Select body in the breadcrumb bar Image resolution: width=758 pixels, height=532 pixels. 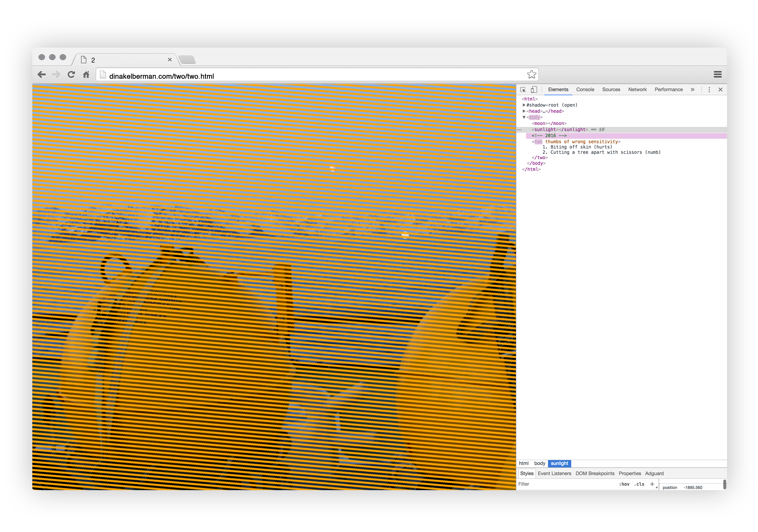pos(539,463)
